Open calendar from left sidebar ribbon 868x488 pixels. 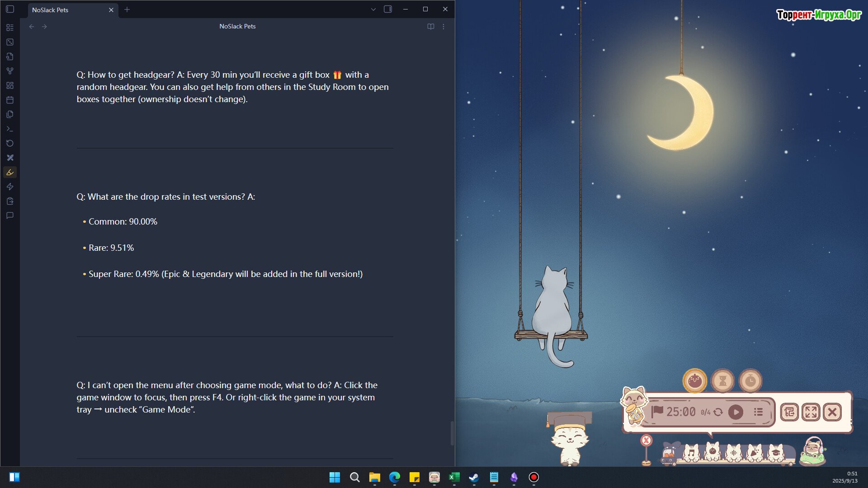10,100
